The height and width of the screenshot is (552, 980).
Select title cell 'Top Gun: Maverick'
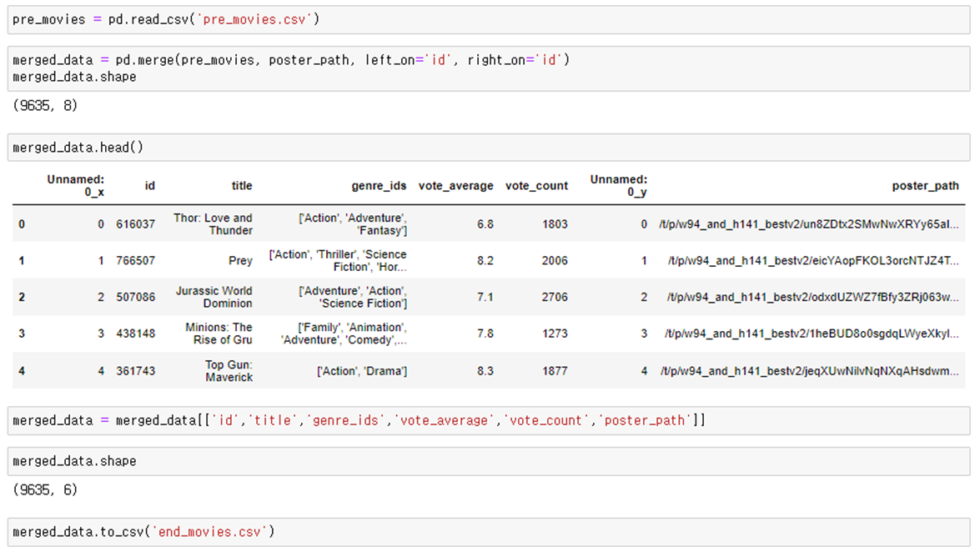[229, 371]
